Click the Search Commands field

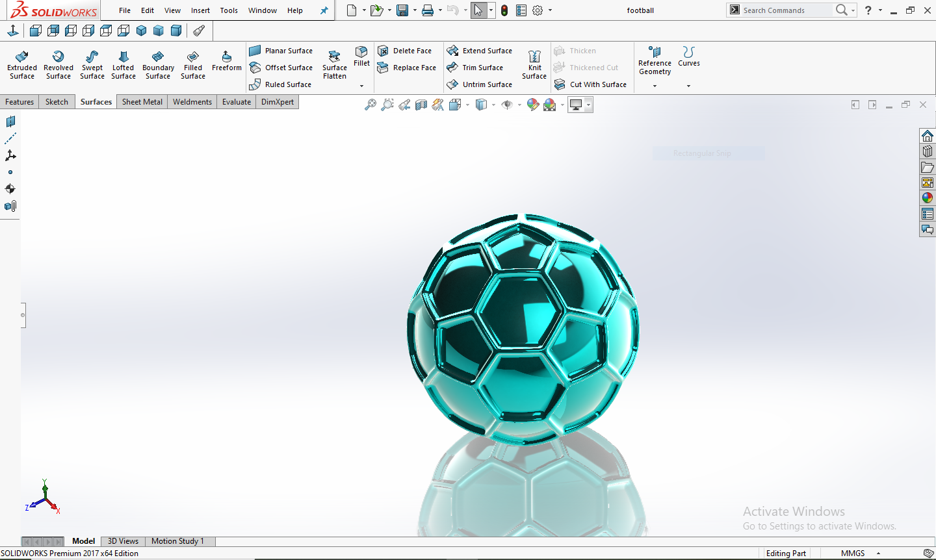coord(786,10)
